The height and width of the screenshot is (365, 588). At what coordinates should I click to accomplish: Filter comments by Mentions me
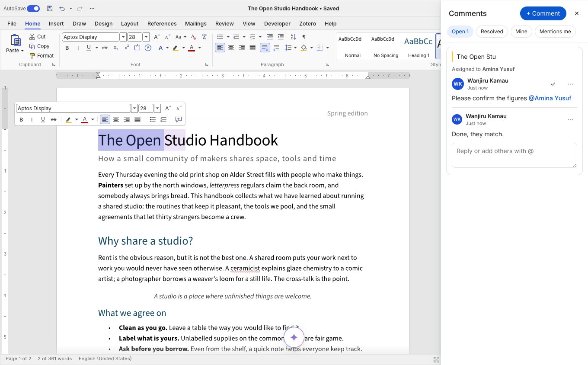(555, 32)
